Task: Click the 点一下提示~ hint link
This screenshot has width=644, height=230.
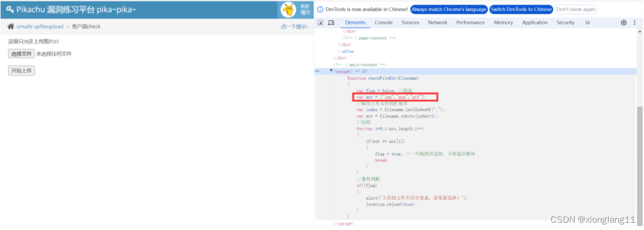Action: 294,27
